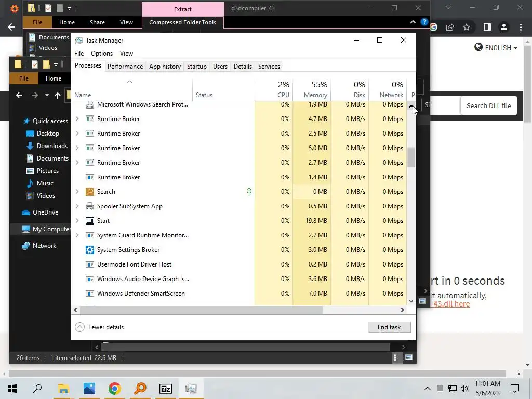This screenshot has height=399, width=532.
Task: Click the orange search app in the taskbar
Action: (x=140, y=389)
